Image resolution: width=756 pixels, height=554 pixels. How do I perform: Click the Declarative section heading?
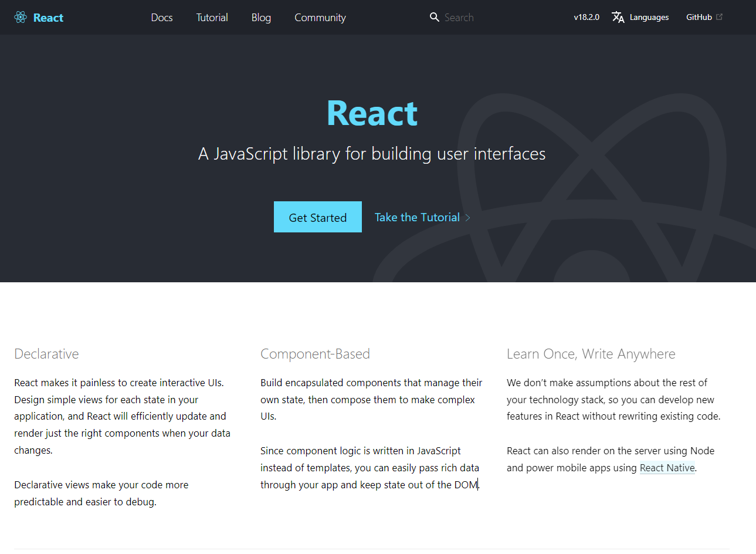(x=46, y=354)
